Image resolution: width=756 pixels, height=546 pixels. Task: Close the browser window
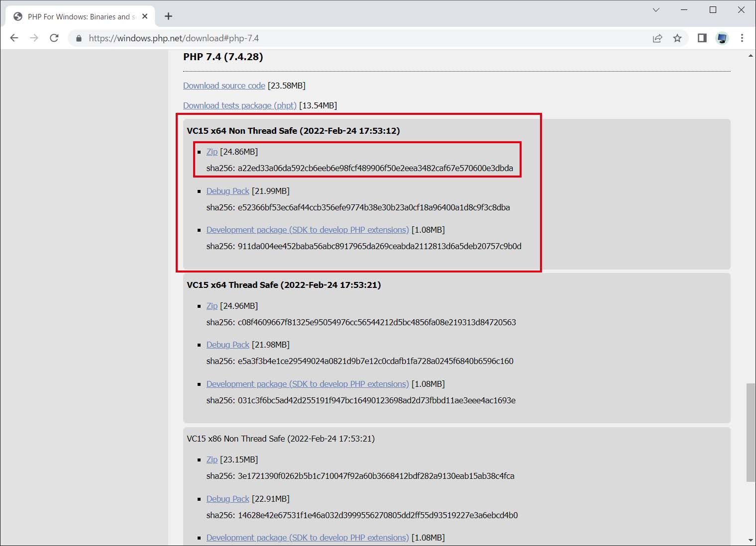point(741,10)
